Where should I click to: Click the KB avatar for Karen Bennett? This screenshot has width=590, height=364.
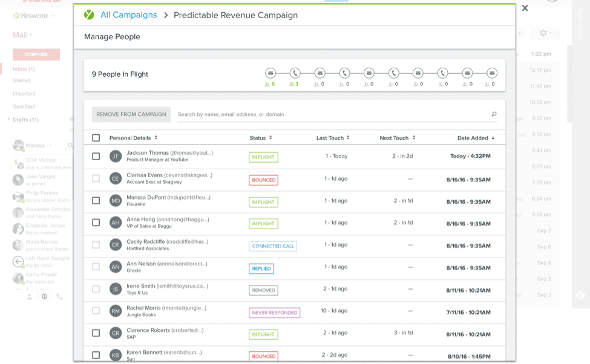point(116,355)
